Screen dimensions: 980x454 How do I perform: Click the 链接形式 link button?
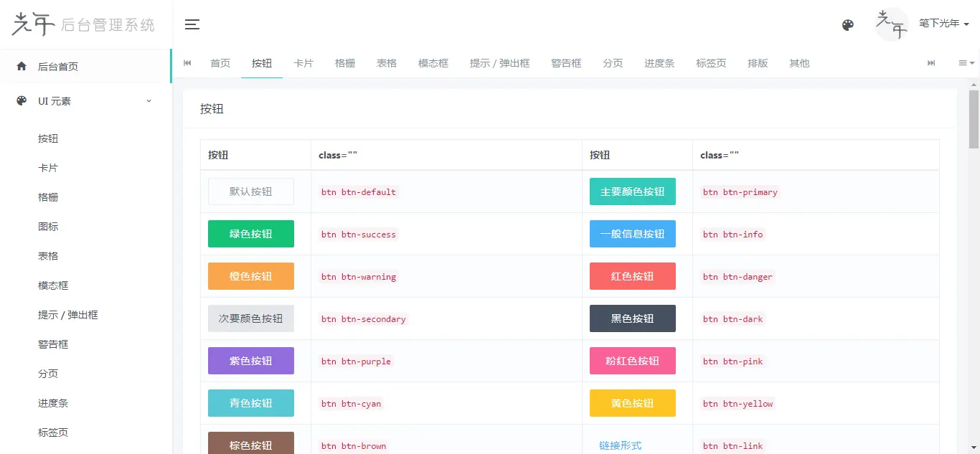[620, 445]
